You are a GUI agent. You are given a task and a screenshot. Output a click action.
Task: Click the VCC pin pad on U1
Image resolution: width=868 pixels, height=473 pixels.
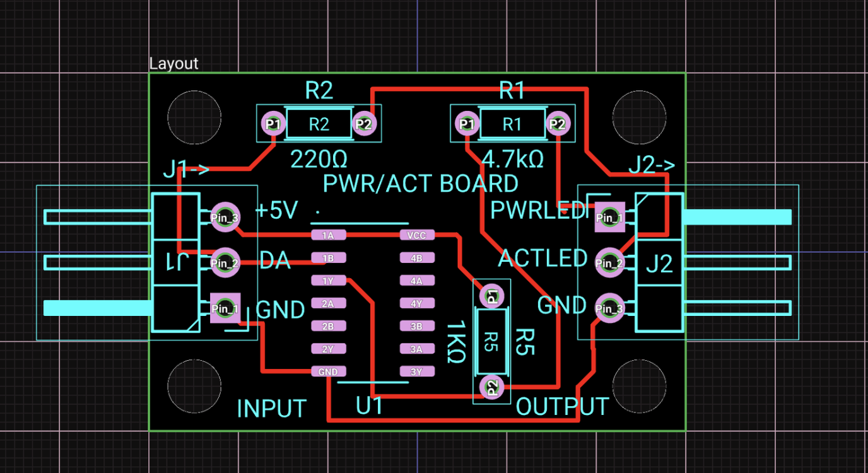coord(416,235)
